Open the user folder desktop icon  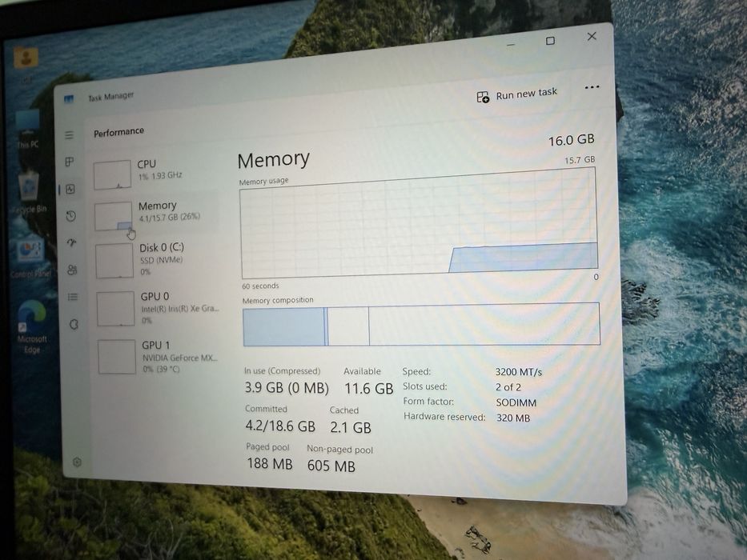click(26, 64)
